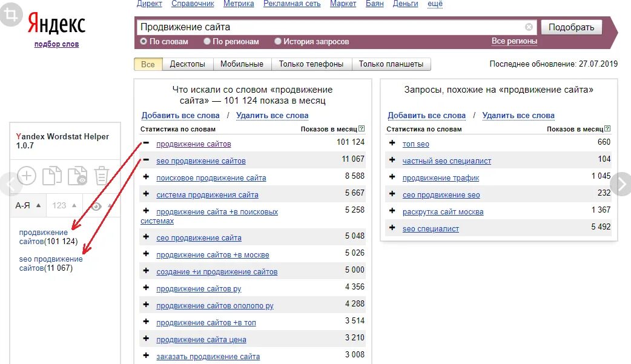
Task: Toggle the eye visibility icon in Helper panel
Action: click(x=96, y=206)
